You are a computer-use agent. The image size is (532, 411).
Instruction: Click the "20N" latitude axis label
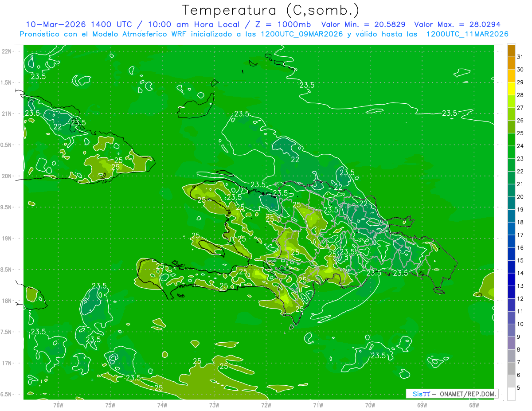[8, 176]
